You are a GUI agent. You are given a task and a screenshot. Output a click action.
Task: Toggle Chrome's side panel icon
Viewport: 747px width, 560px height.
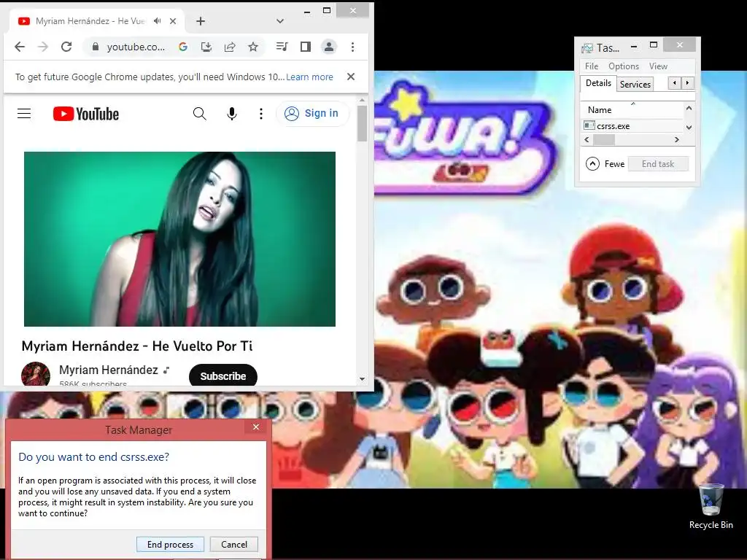[306, 47]
